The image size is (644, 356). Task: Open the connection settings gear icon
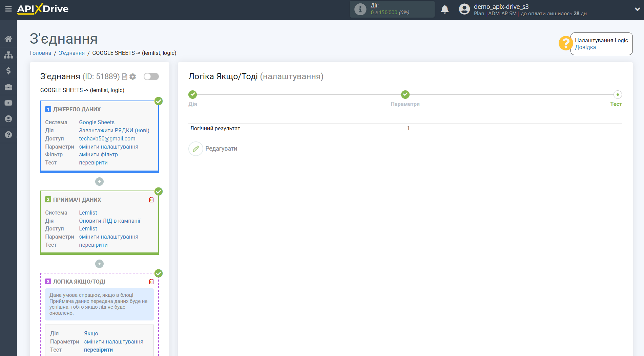tap(133, 77)
